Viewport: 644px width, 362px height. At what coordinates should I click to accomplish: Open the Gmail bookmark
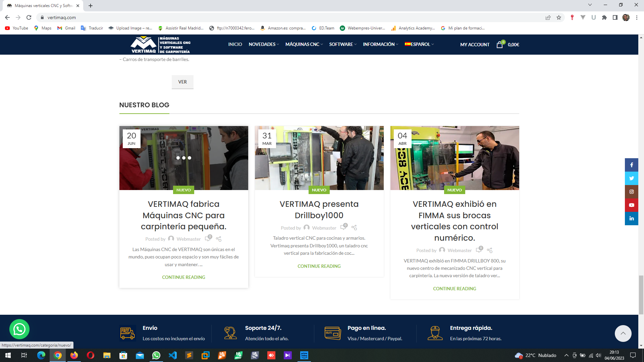tap(66, 28)
